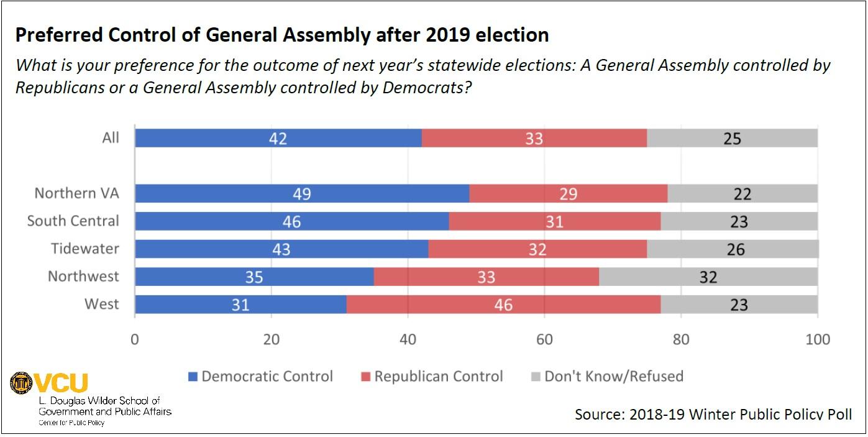The width and height of the screenshot is (868, 437).
Task: Click the Tidewater axis label
Action: coord(85,249)
